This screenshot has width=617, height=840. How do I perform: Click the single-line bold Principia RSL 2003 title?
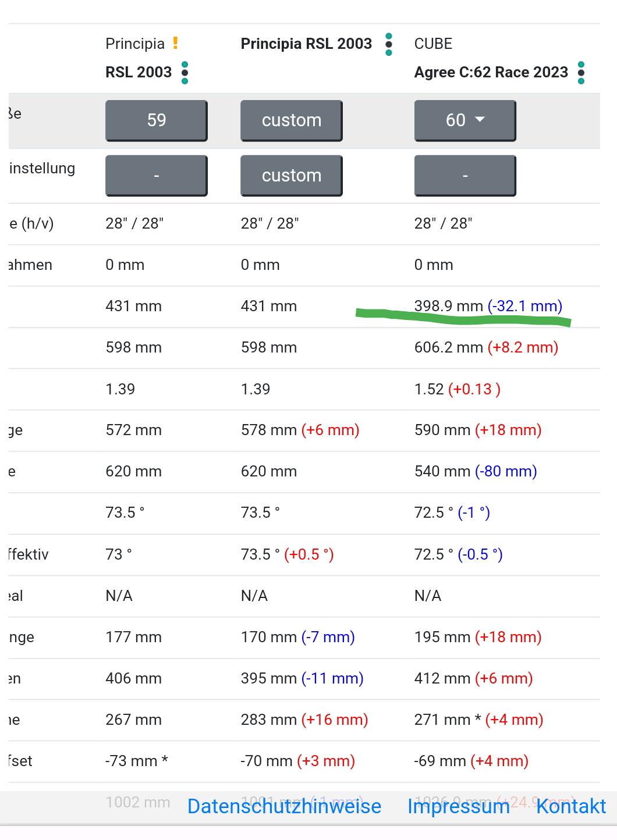click(x=306, y=44)
